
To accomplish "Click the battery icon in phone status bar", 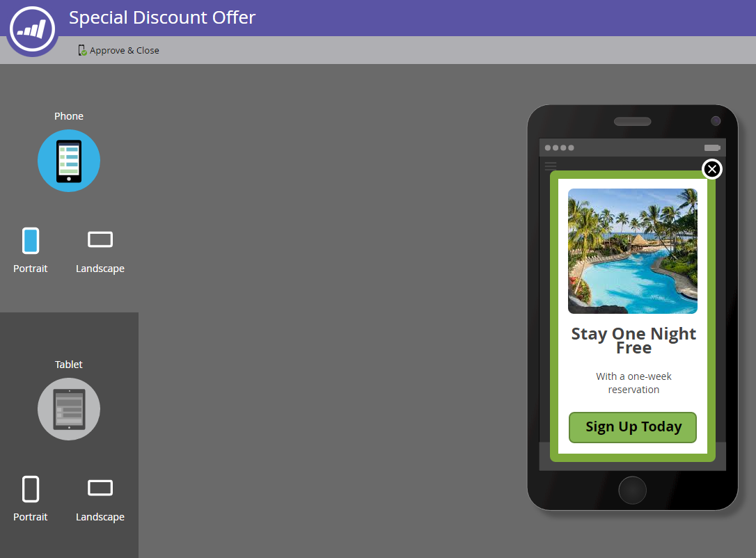I will [712, 148].
